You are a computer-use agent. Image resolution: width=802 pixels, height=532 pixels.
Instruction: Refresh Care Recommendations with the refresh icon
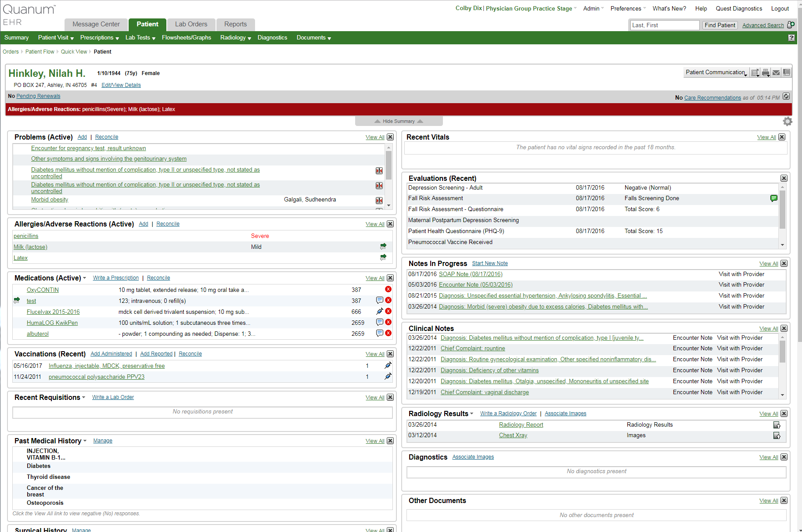[x=786, y=97]
